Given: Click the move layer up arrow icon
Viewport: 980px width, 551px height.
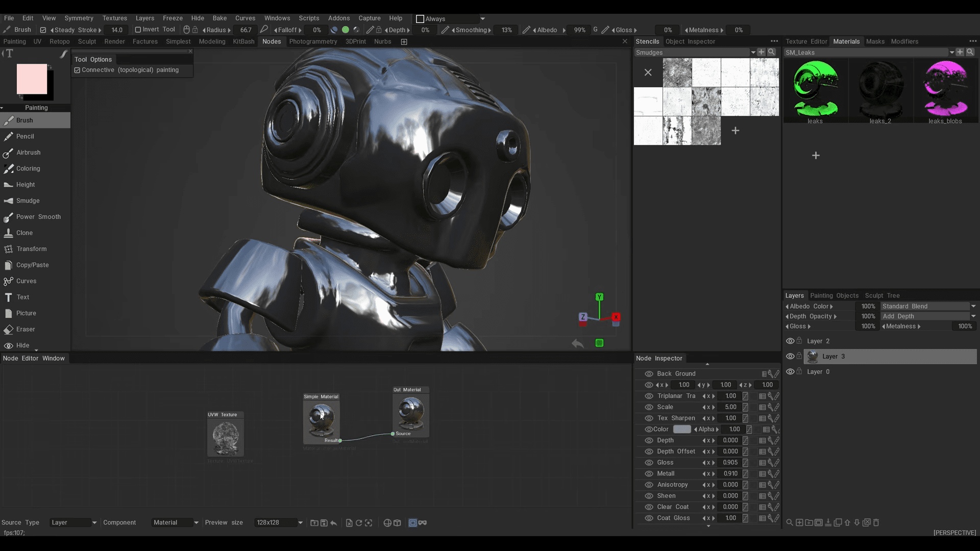Looking at the screenshot, I should point(847,522).
